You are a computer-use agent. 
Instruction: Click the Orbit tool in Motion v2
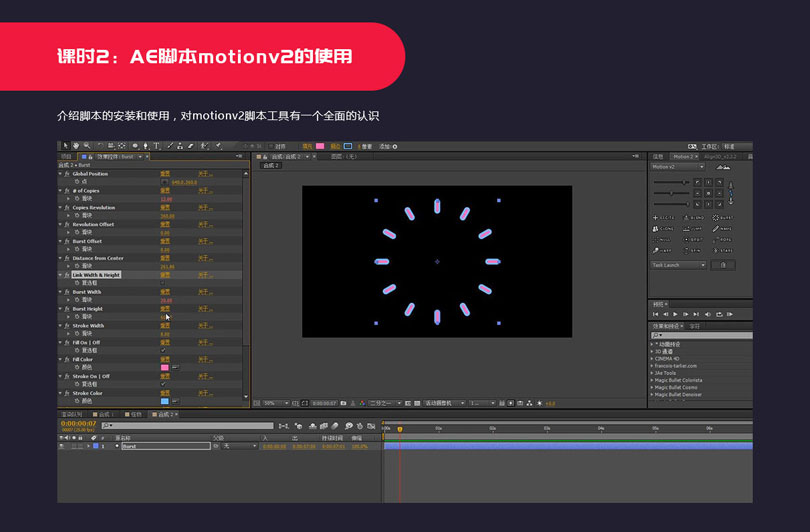tap(693, 240)
